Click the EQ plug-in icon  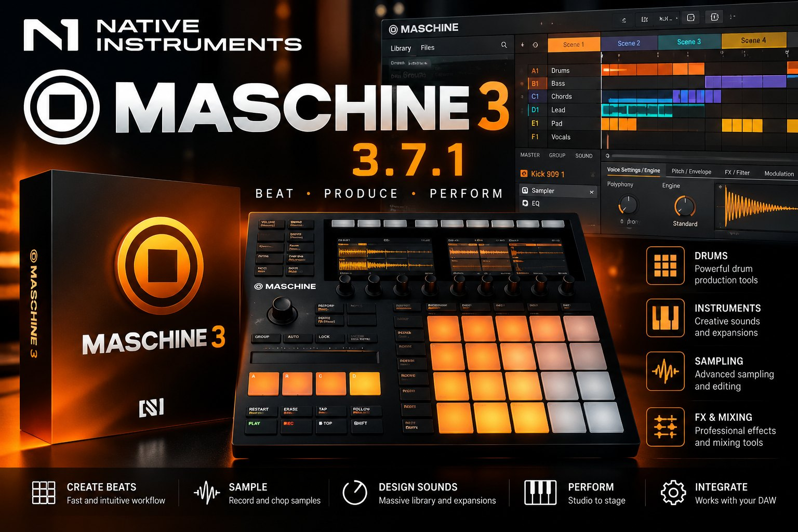[x=525, y=203]
